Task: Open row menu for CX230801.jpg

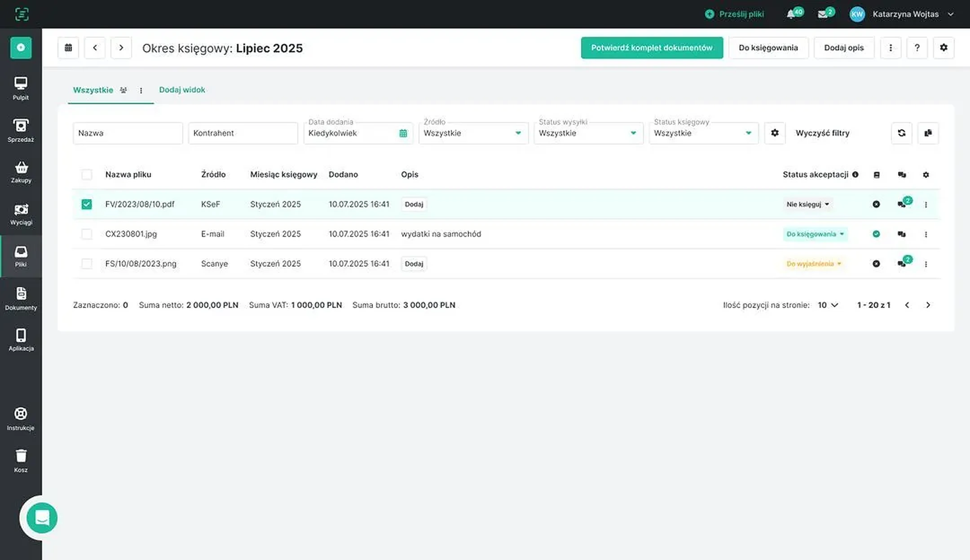Action: click(926, 234)
